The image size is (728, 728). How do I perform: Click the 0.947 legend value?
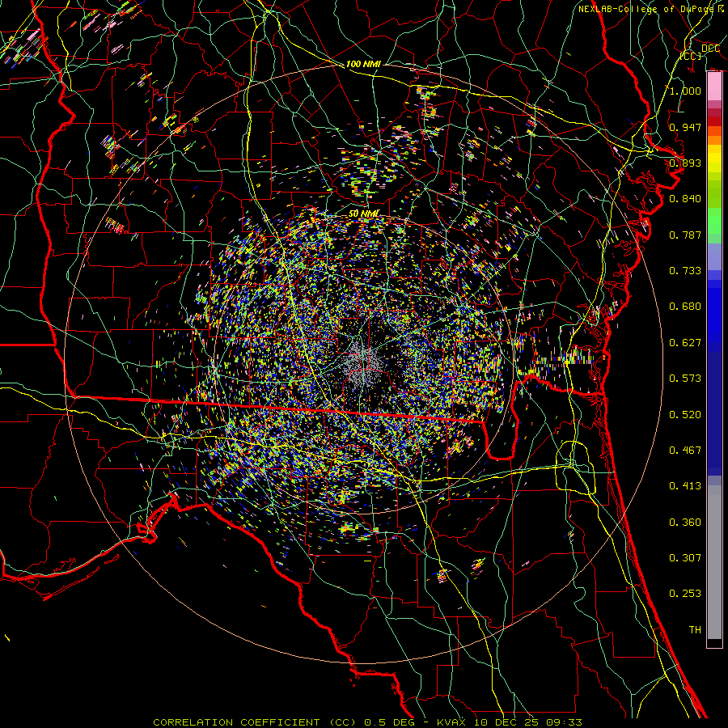tap(685, 127)
